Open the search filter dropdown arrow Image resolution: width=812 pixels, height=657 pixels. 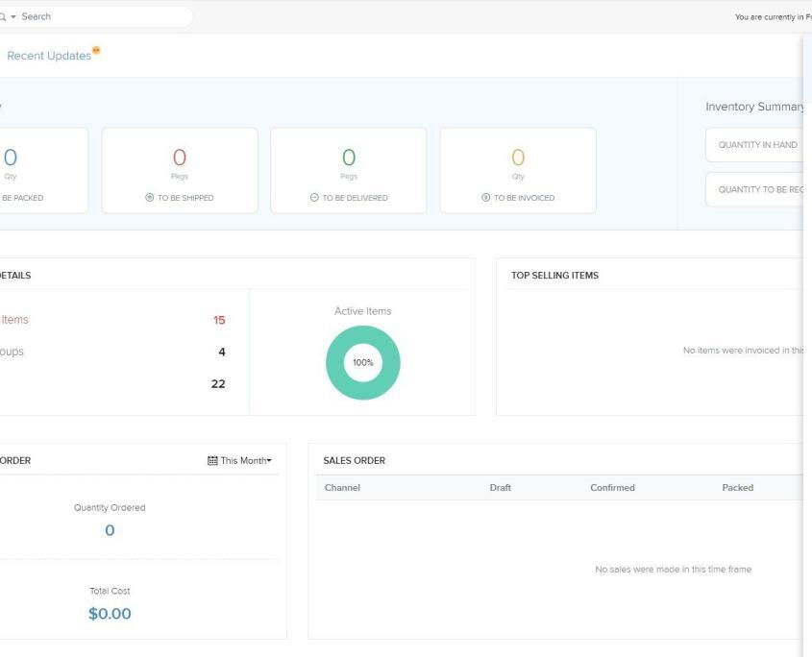(13, 17)
